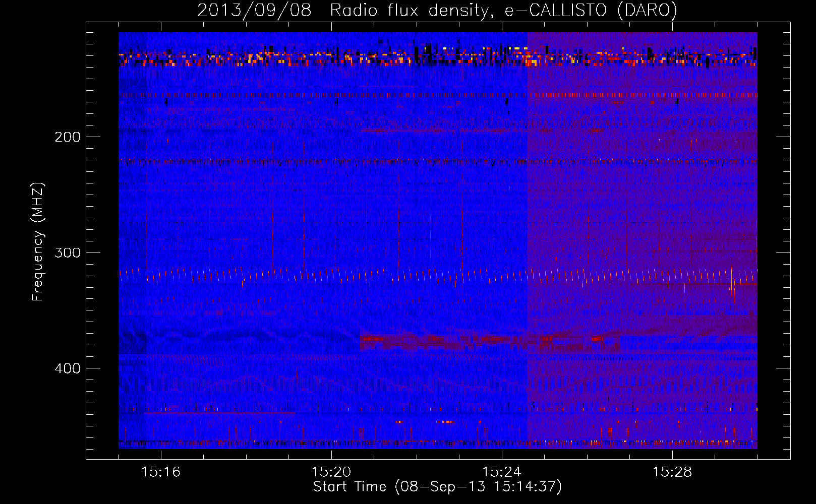Click the '15:20' time tick label
The image size is (816, 504).
[331, 472]
